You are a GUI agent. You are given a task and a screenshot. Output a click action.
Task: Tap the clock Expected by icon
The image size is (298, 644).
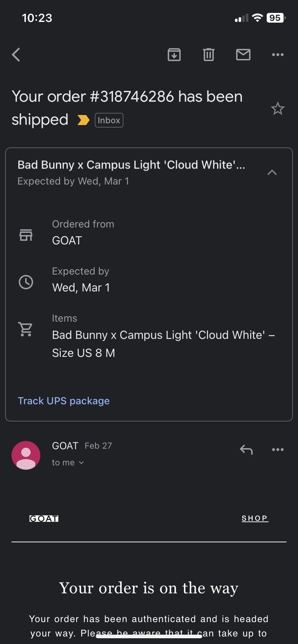click(26, 282)
